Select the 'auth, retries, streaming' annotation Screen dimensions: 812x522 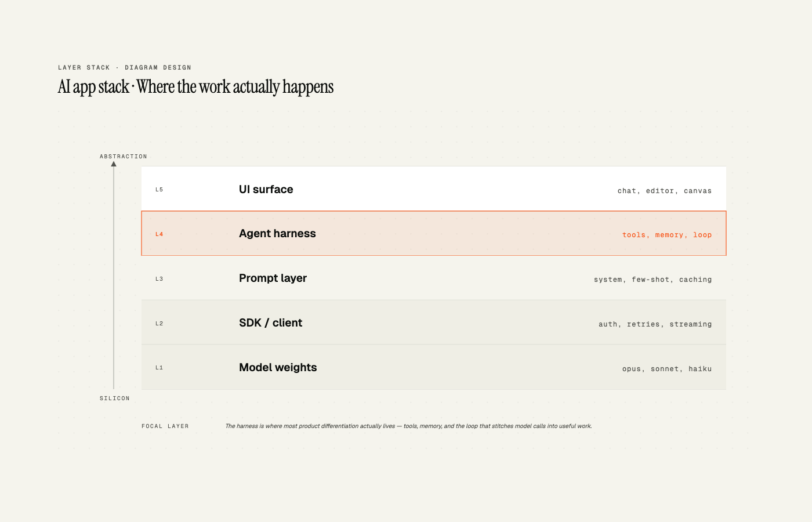coord(655,324)
